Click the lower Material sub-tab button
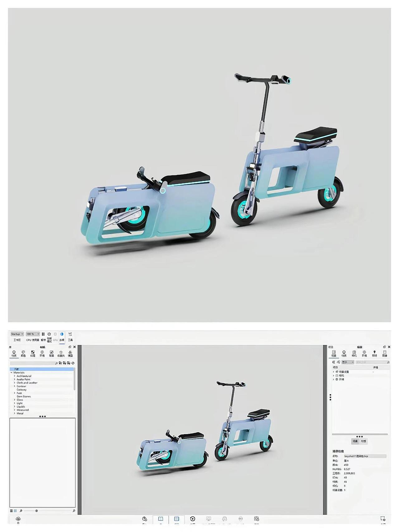399x532 pixels. (x=363, y=441)
